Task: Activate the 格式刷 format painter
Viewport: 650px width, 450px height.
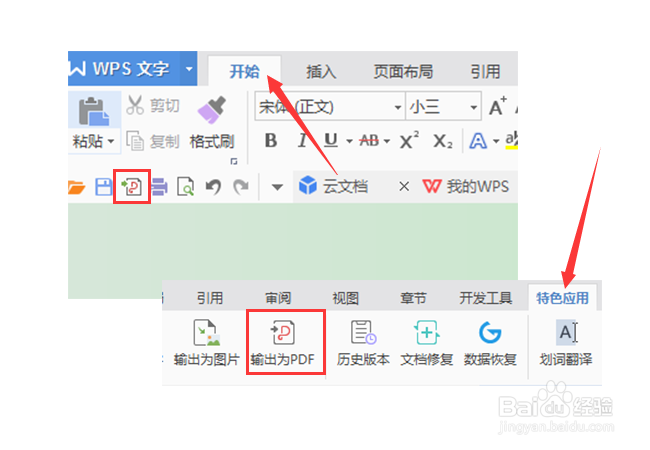Action: (212, 123)
